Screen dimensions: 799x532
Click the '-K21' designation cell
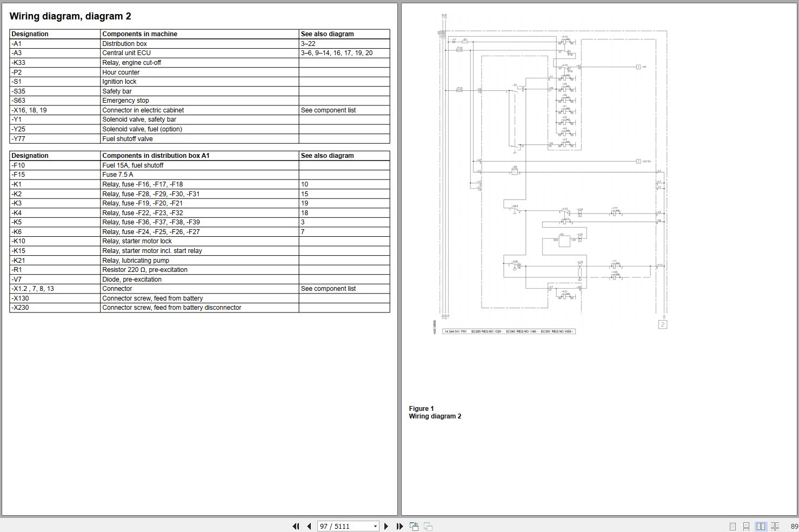55,261
